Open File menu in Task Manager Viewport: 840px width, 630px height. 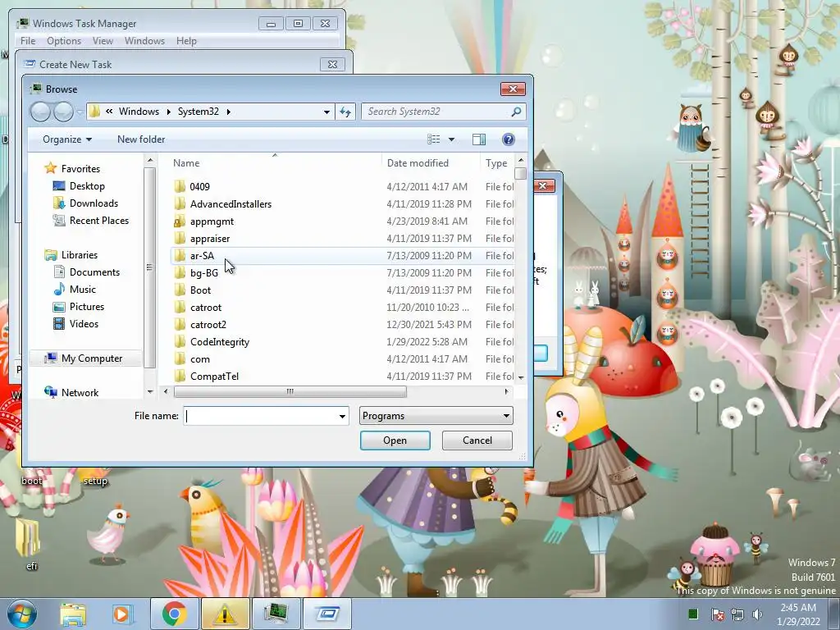click(x=28, y=41)
